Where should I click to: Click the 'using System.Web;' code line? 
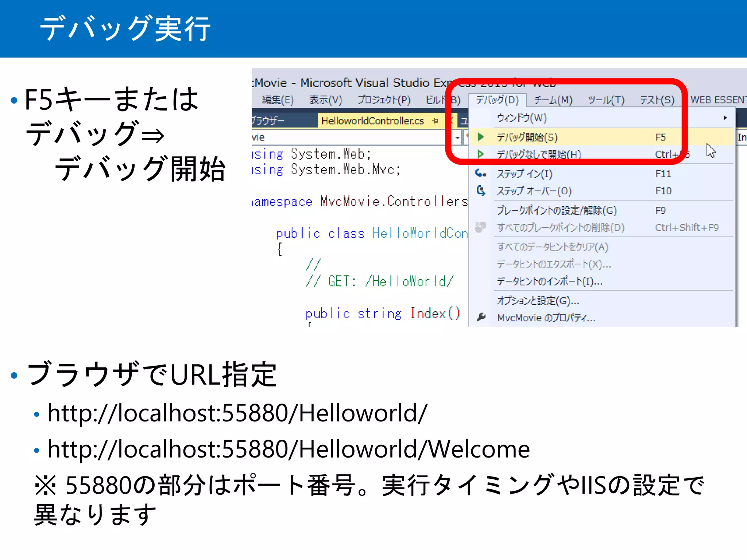[311, 154]
